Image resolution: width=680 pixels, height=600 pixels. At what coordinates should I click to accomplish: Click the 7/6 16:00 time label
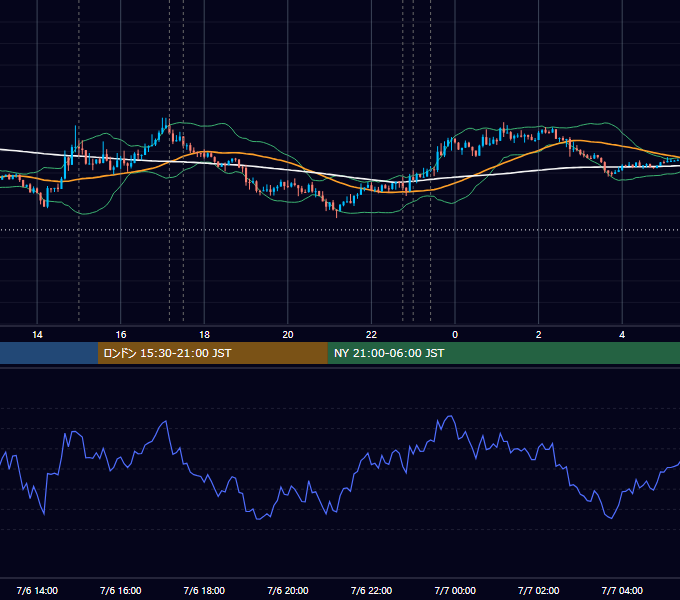pyautogui.click(x=121, y=590)
